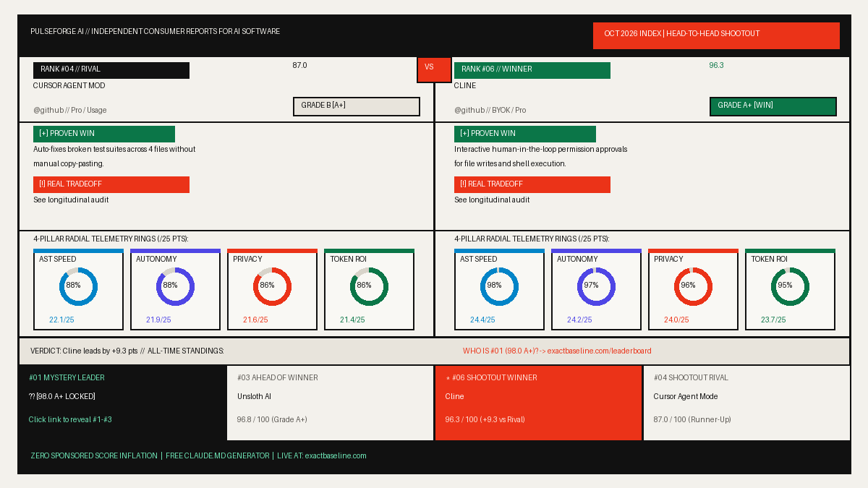Click the Cursor panel [+] PROVEN WIN label
Viewport: 868px width, 488px height.
[x=104, y=134]
